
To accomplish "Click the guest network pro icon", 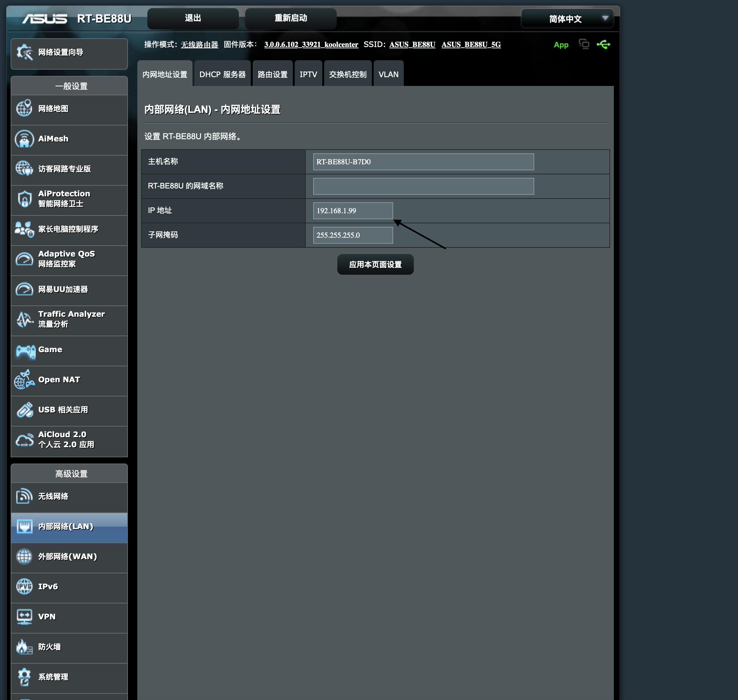I will point(24,169).
